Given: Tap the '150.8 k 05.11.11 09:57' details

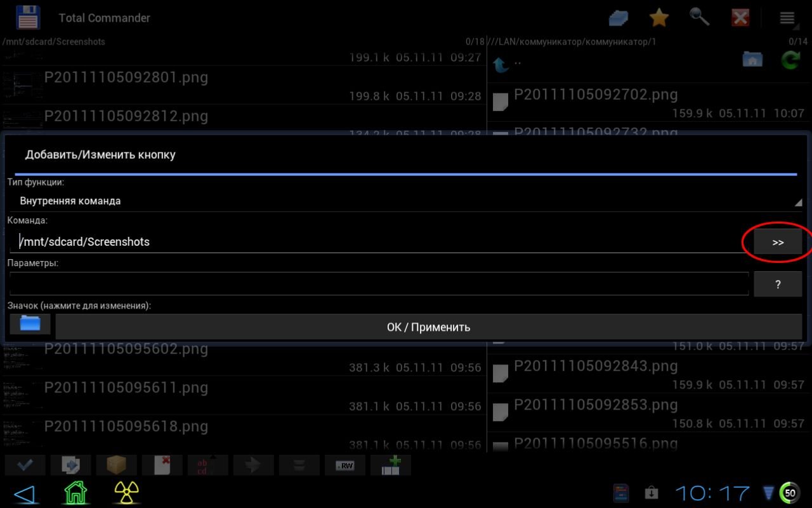Looking at the screenshot, I should pyautogui.click(x=738, y=424).
